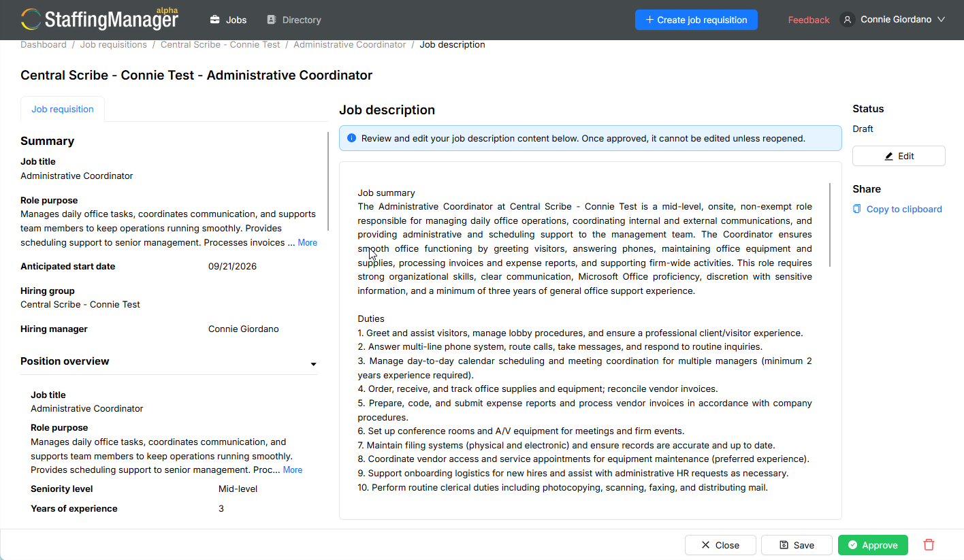
Task: Click the StaffingManager logo
Action: point(99,20)
